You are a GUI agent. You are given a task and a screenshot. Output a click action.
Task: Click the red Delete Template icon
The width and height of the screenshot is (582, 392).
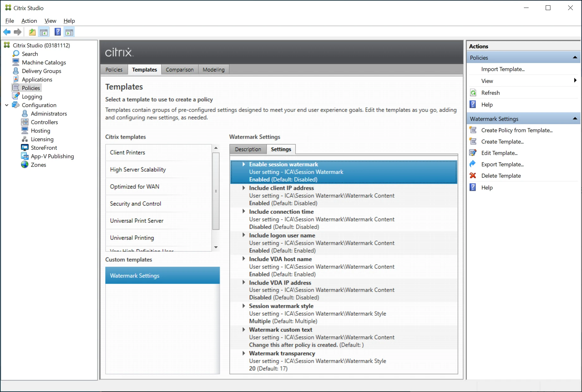[473, 176]
